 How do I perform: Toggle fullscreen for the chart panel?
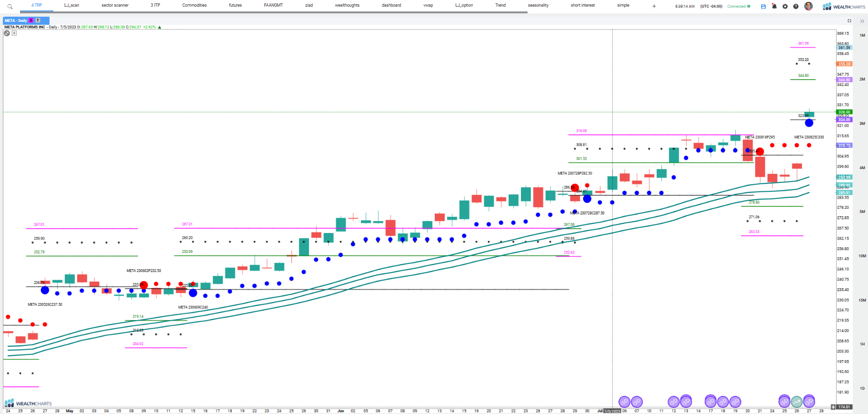click(849, 20)
